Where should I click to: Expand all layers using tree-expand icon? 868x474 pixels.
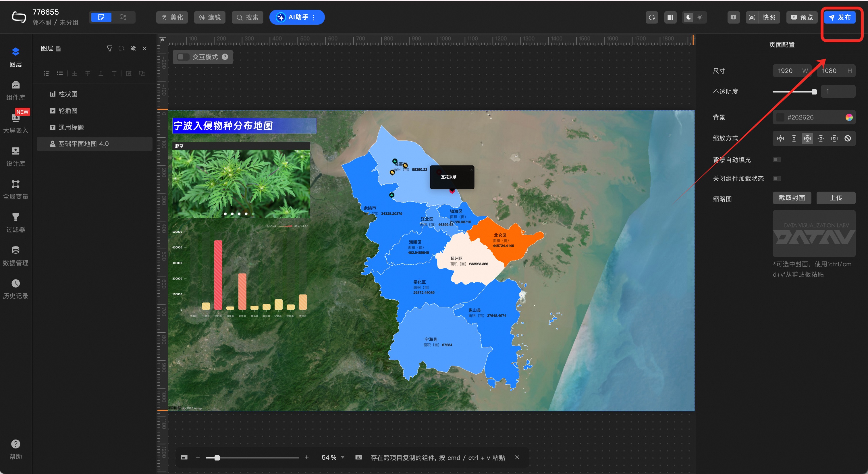pos(47,74)
